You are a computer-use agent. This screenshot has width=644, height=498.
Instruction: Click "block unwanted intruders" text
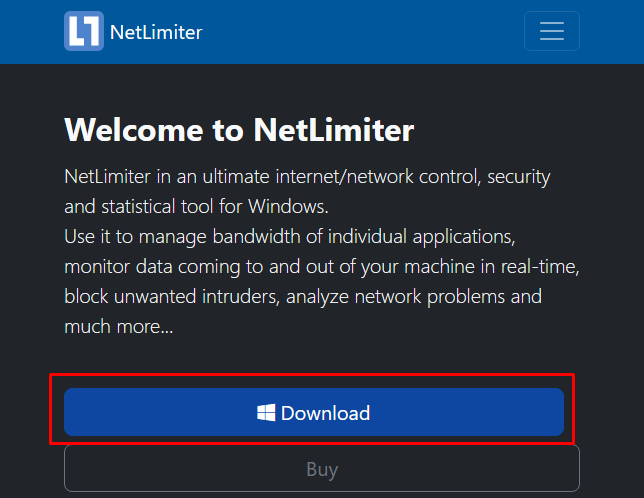(x=172, y=297)
